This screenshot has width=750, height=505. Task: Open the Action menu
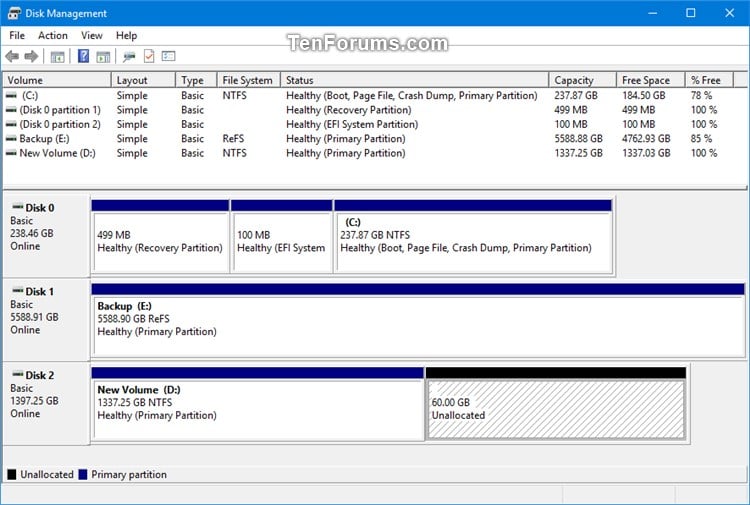(53, 35)
